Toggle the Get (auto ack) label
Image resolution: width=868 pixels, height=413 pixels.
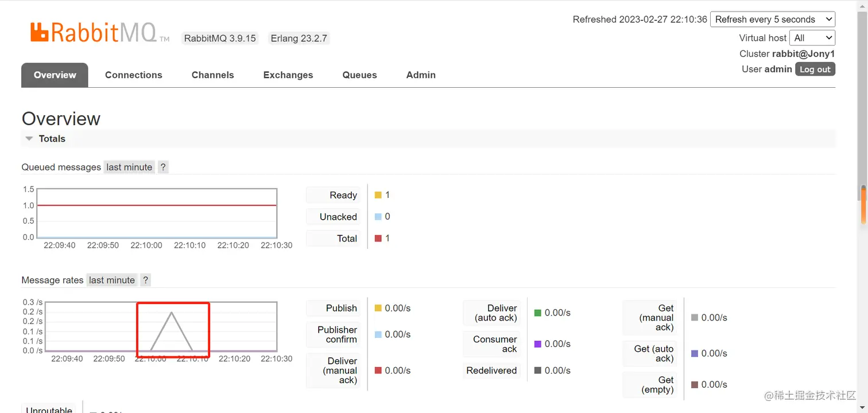[650, 353]
